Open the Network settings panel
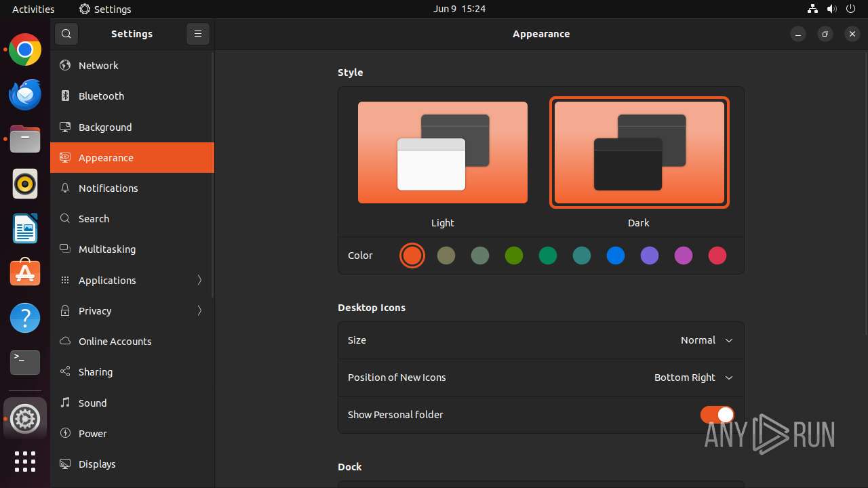The image size is (868, 488). pyautogui.click(x=132, y=66)
